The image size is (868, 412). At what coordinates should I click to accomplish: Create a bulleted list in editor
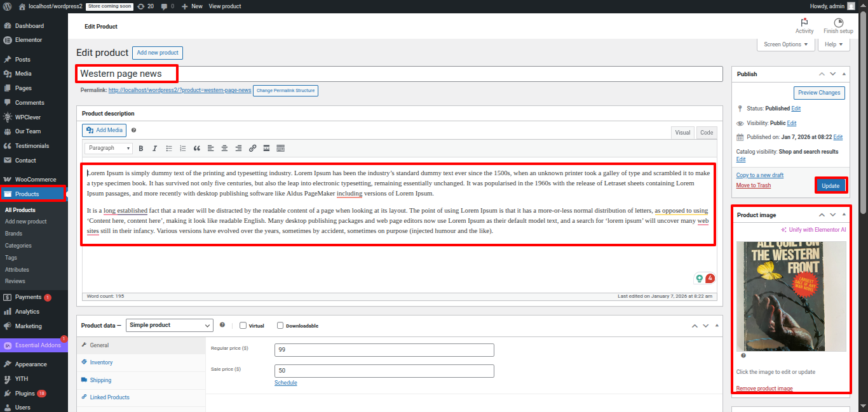pyautogui.click(x=168, y=148)
